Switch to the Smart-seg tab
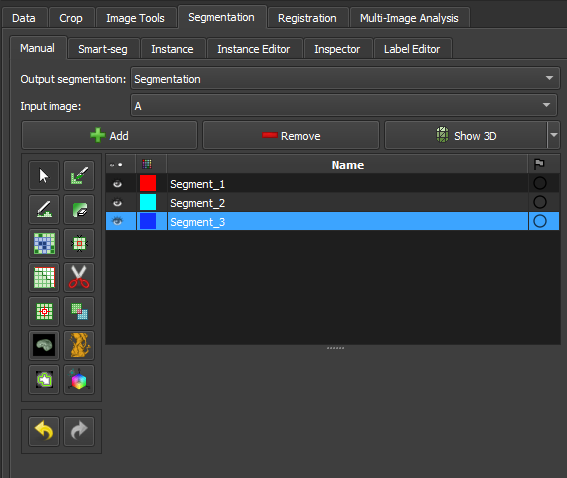This screenshot has height=478, width=567. tap(103, 49)
